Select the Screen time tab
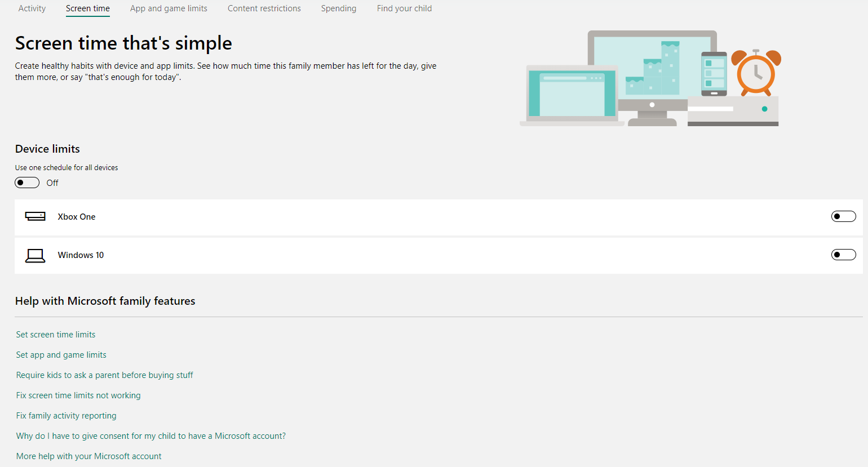The width and height of the screenshot is (868, 467). click(x=88, y=8)
